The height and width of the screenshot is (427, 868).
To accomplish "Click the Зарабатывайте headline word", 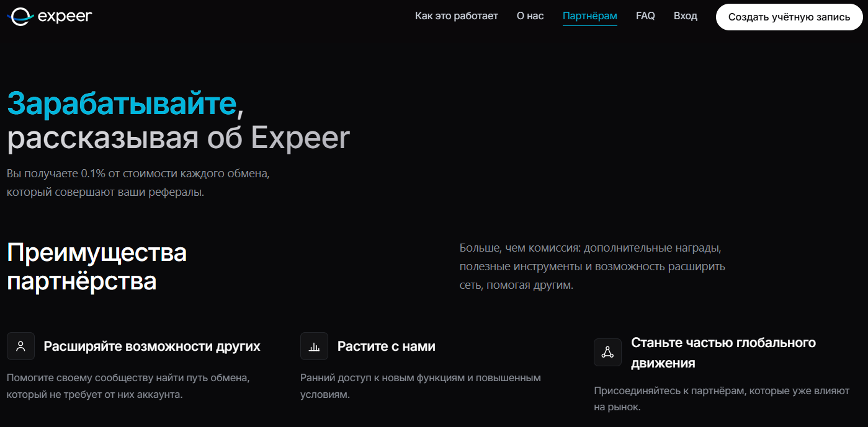I will pyautogui.click(x=122, y=103).
